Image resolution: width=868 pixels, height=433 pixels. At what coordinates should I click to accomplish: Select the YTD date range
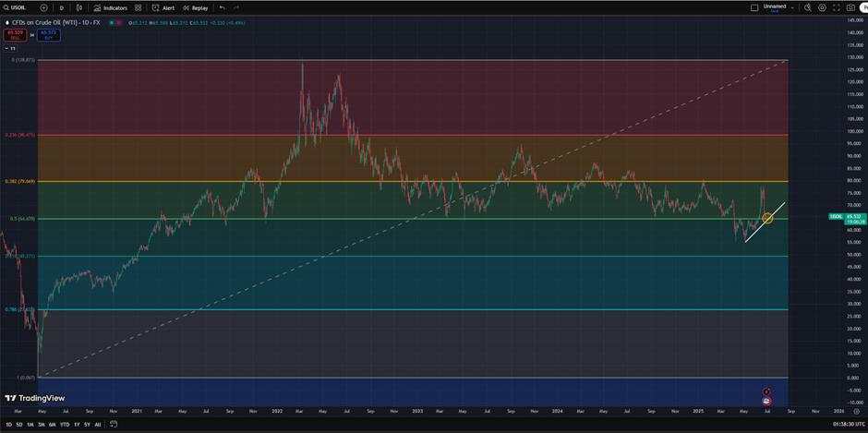click(x=65, y=425)
